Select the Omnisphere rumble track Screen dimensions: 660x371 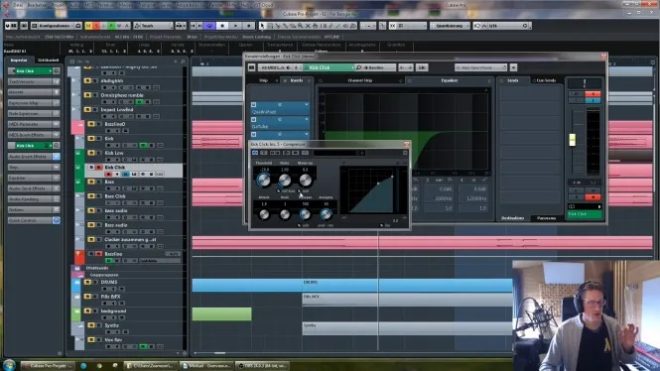pos(122,95)
